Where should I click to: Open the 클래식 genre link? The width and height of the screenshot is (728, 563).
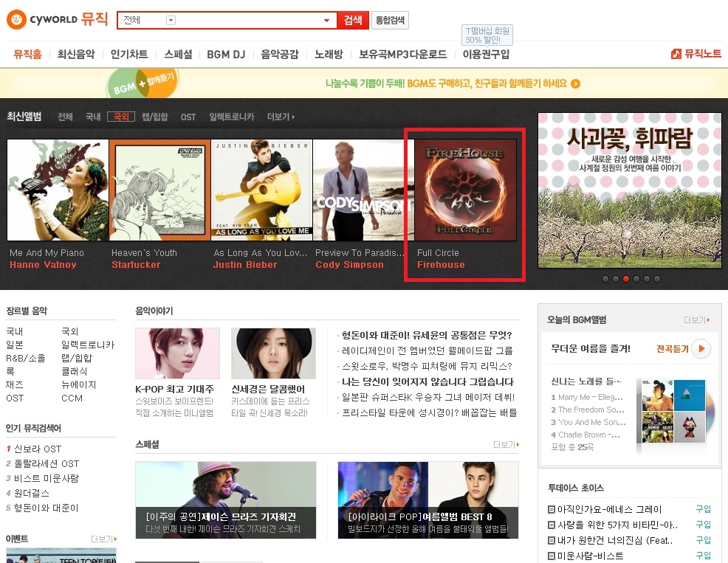(75, 371)
